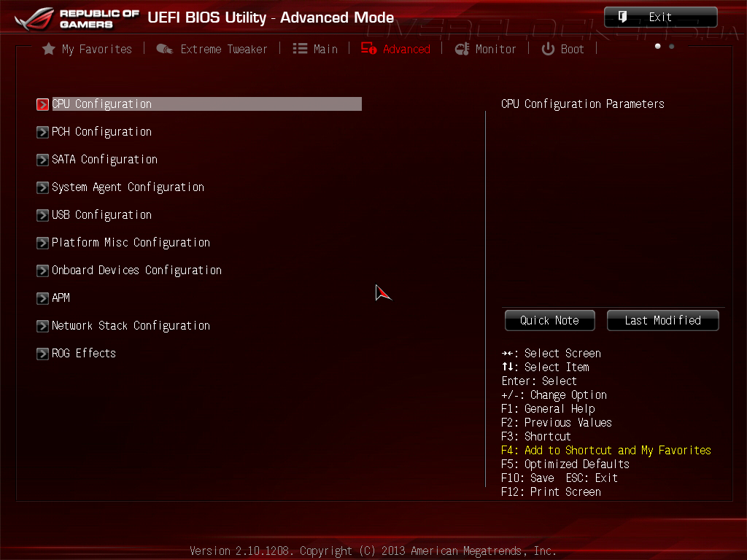This screenshot has height=560, width=747.
Task: Select Network Stack Configuration entry
Action: pyautogui.click(x=131, y=325)
